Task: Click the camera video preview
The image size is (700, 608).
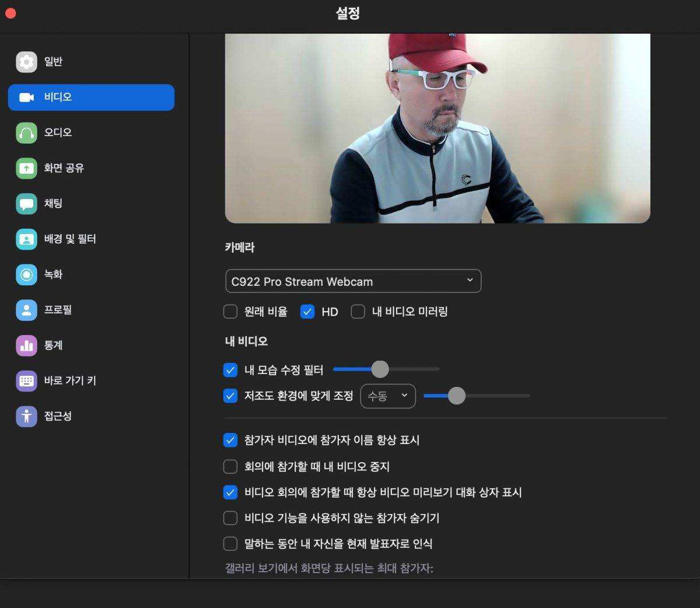Action: point(437,128)
